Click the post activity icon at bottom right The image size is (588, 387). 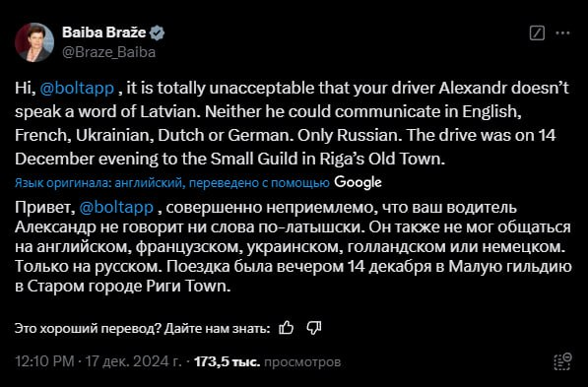click(562, 361)
